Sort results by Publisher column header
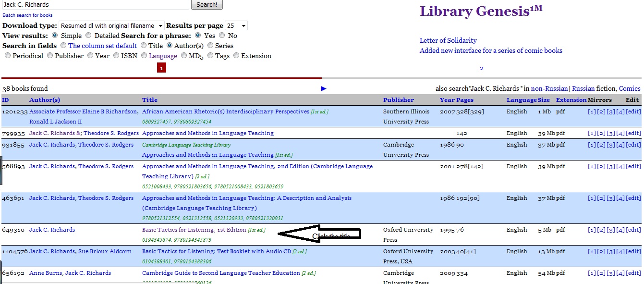644x284 pixels. coord(399,100)
